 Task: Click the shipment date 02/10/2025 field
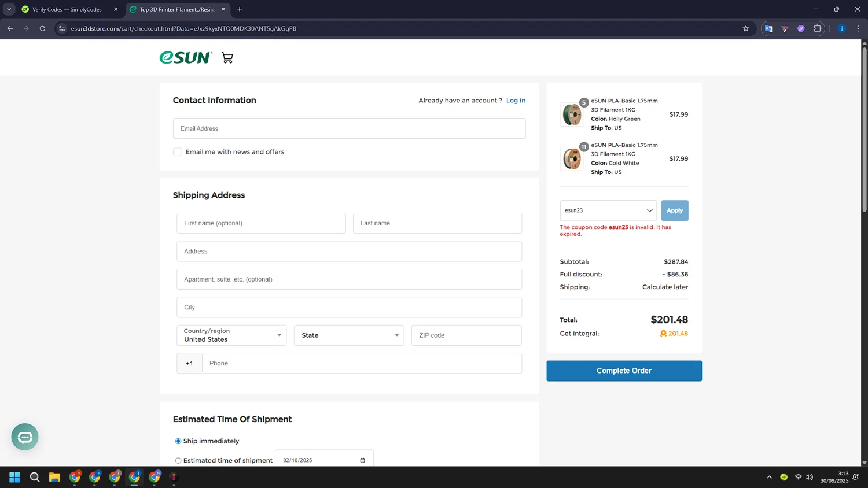[324, 460]
